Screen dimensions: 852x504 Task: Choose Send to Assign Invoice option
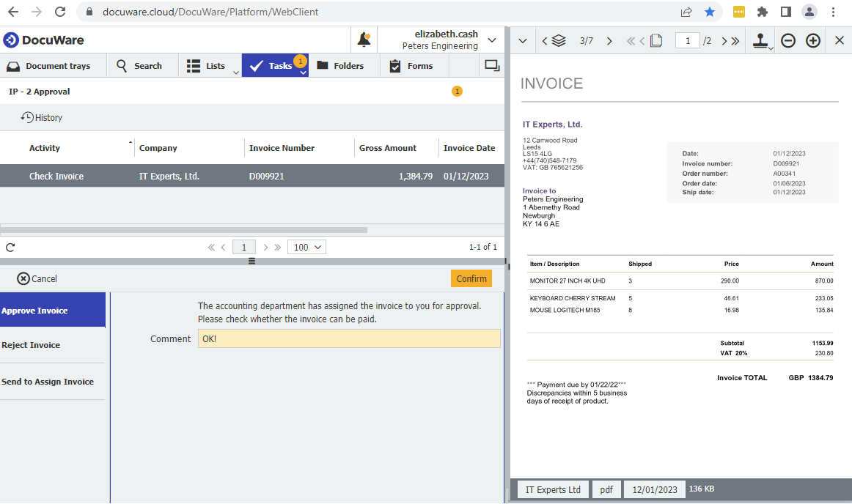click(48, 381)
